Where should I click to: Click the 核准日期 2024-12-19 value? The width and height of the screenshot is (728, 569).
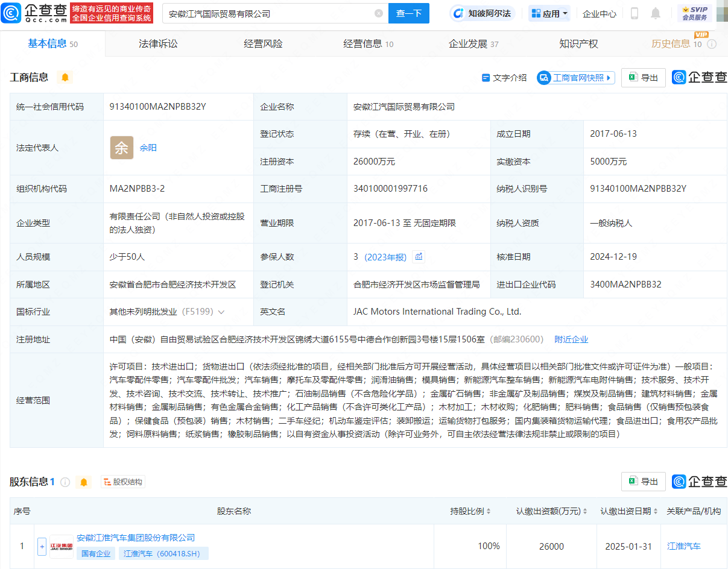[613, 257]
